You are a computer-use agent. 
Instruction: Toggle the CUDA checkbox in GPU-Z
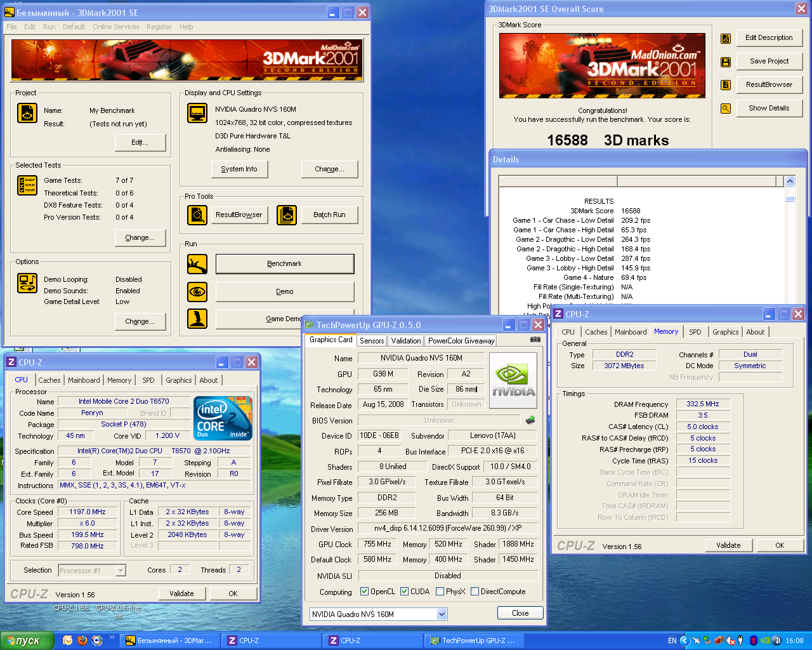coord(404,592)
